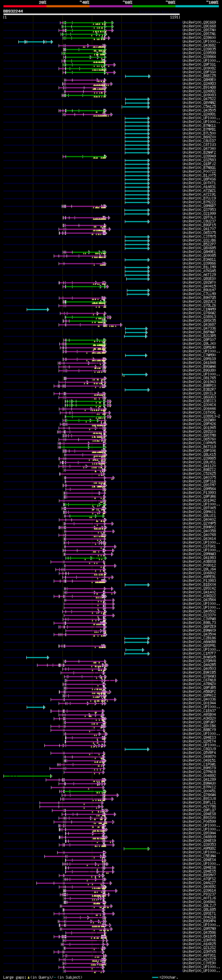This screenshot has width=222, height=980.
Task: Select label UniRef100_P93237
Action: [x=199, y=894]
